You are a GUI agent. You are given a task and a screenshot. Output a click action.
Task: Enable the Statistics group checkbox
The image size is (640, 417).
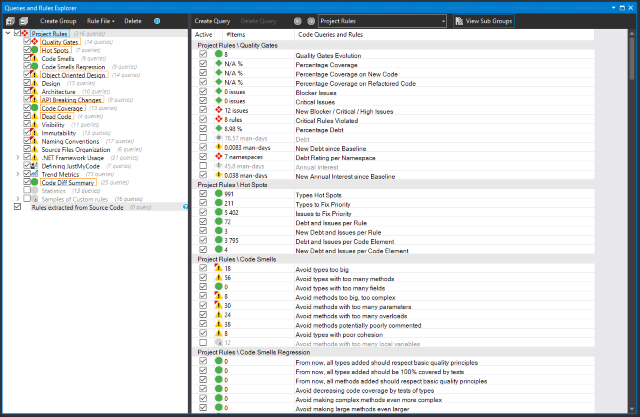point(27,190)
